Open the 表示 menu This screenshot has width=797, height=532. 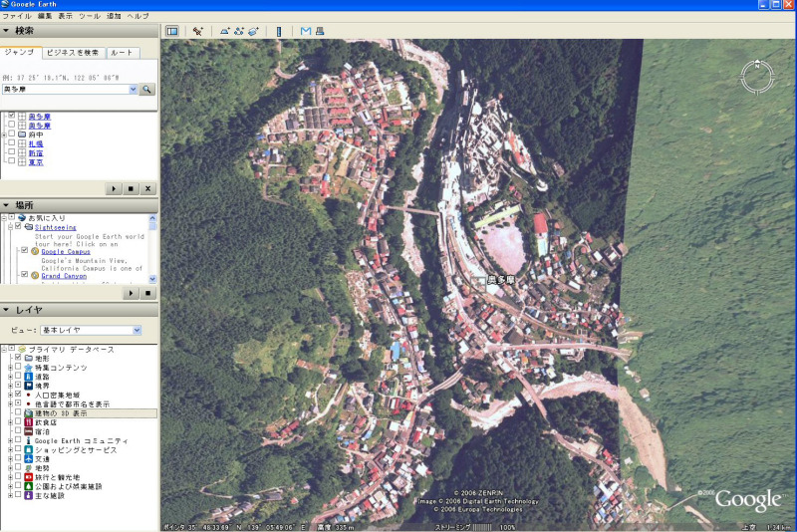tap(66, 16)
